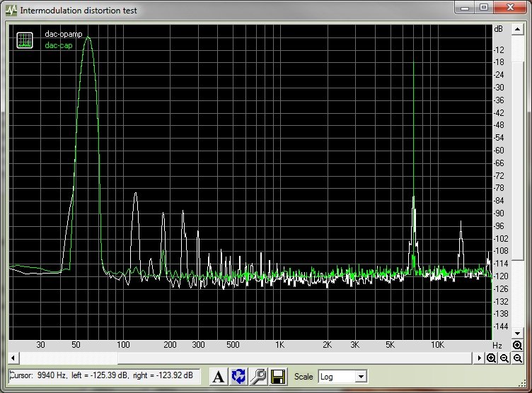Image resolution: width=532 pixels, height=393 pixels.
Task: Click the vertical zoom out magnifier in the bottom-right corner
Action: 517,358
